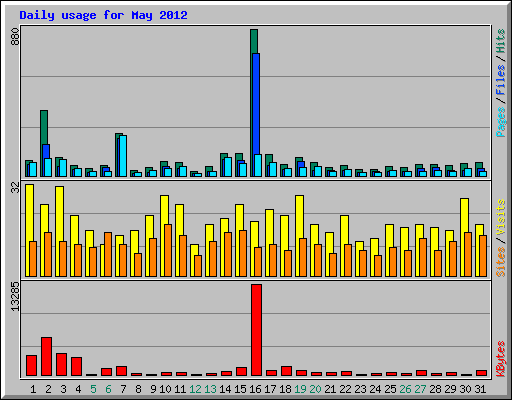This screenshot has height=400, width=512.
Task: Click the day '11' x-axis label
Action: 180,389
